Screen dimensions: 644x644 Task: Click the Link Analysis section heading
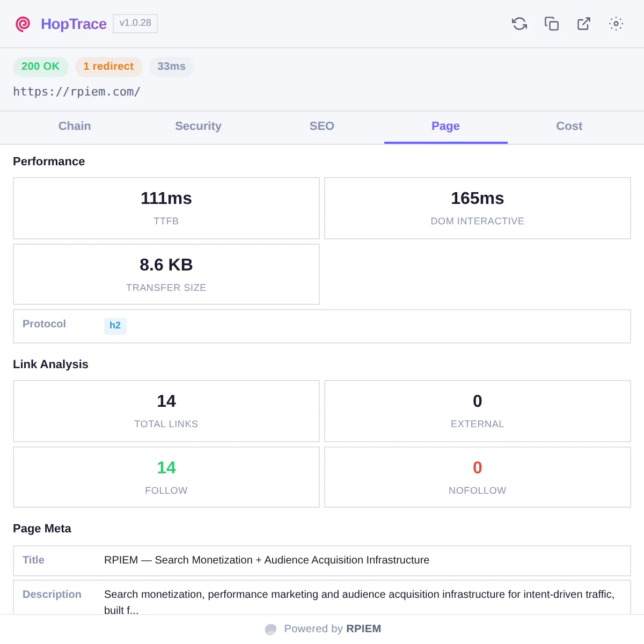[x=50, y=364]
